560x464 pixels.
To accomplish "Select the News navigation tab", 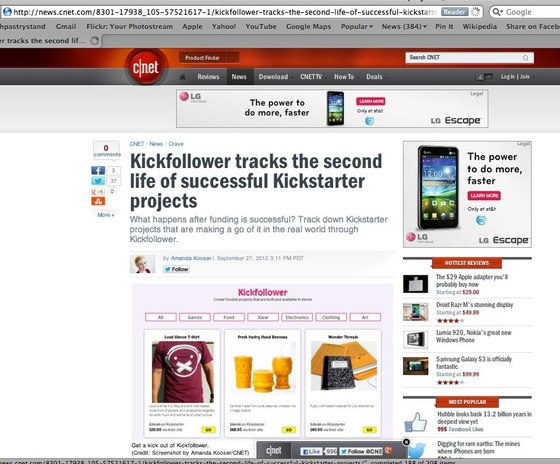I will 239,77.
